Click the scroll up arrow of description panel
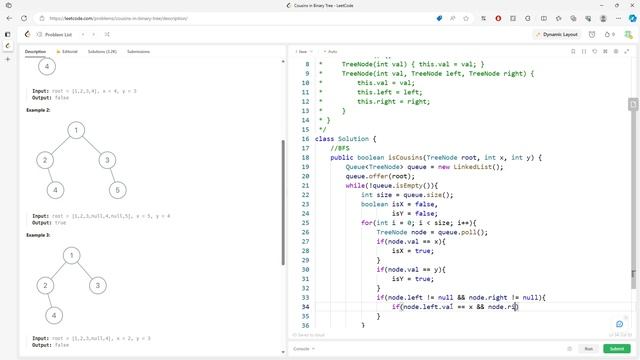This screenshot has height=360, width=640. [x=283, y=62]
